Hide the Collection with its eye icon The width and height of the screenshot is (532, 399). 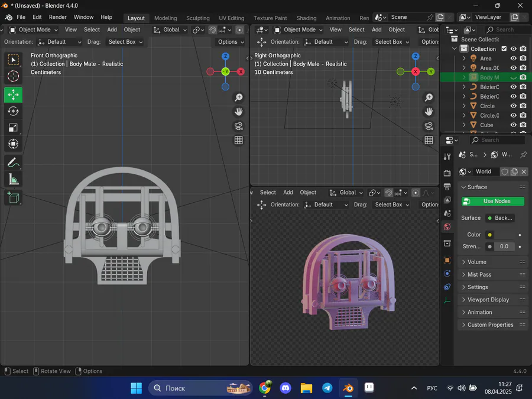[x=514, y=49]
